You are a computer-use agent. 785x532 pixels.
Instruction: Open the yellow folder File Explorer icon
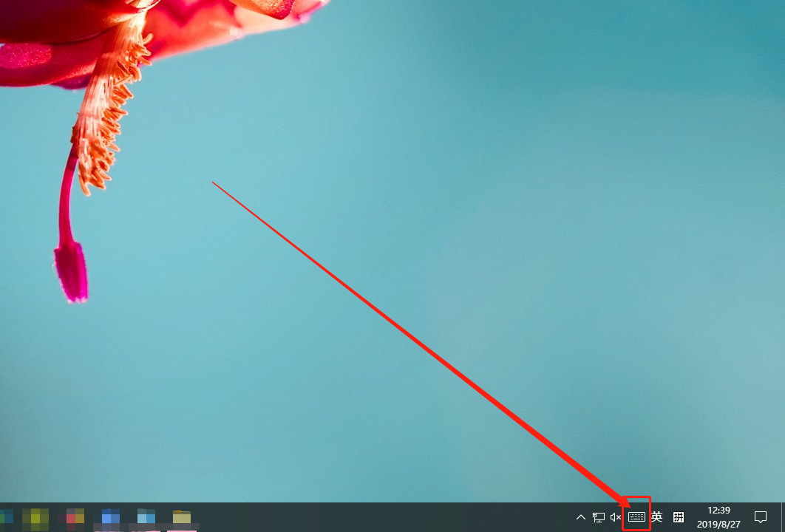182,516
